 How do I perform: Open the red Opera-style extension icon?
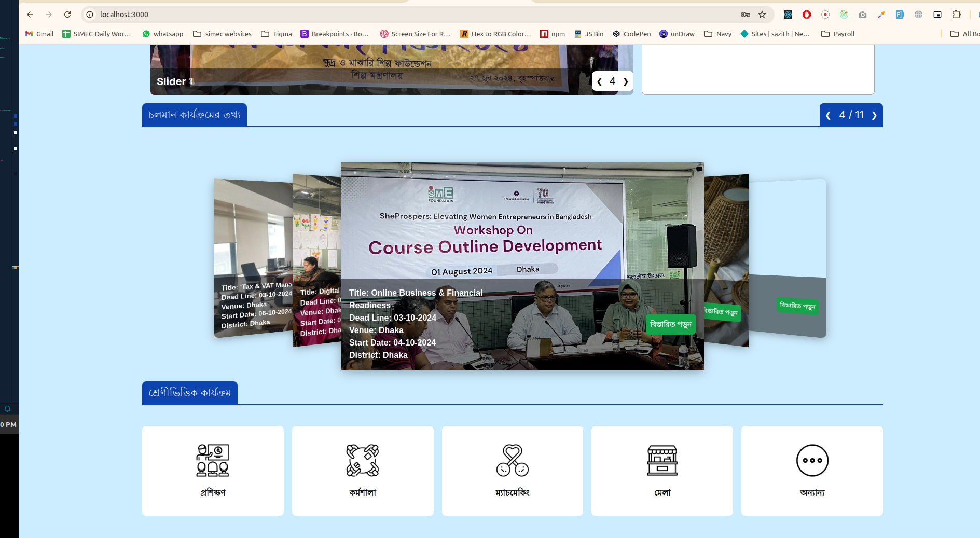point(807,15)
